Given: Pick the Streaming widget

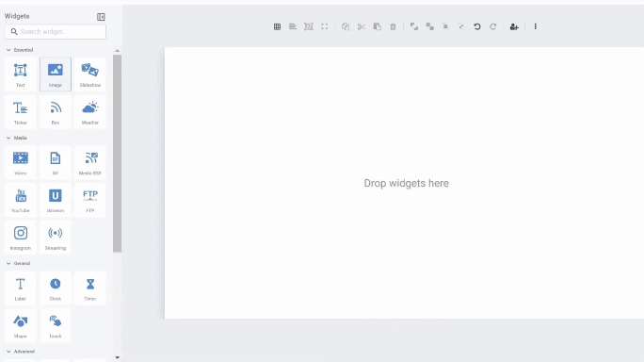Looking at the screenshot, I should tap(56, 238).
